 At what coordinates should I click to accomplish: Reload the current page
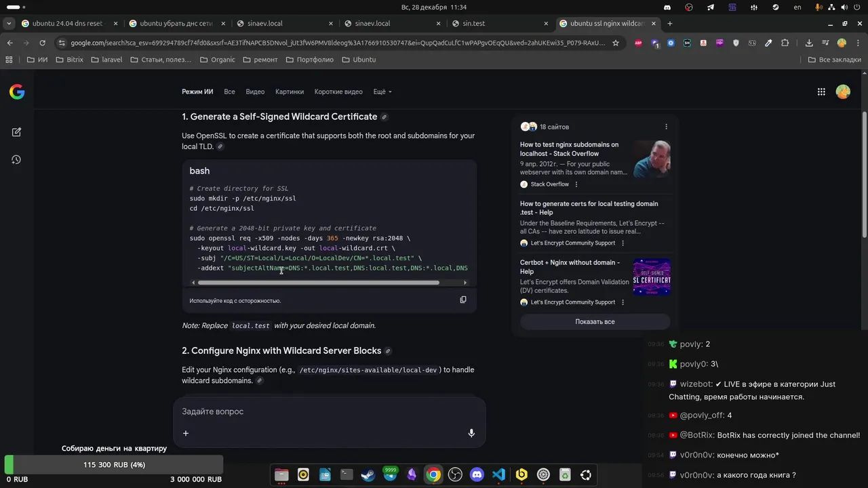pos(42,43)
